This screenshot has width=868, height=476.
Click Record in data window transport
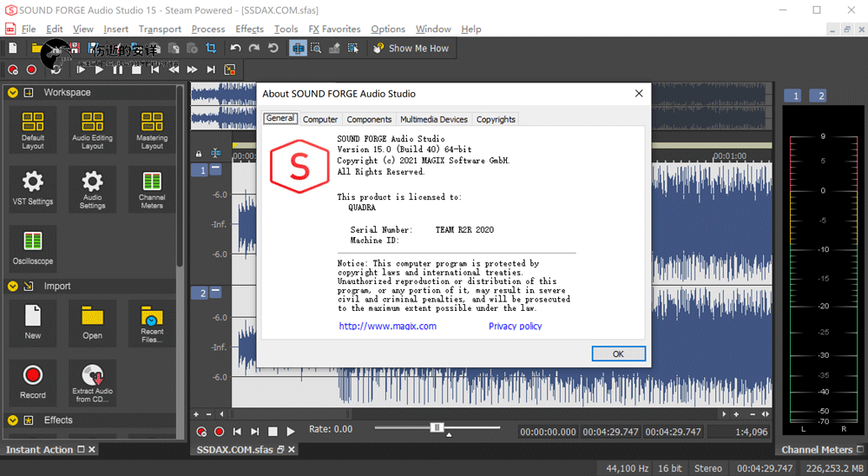pos(220,431)
